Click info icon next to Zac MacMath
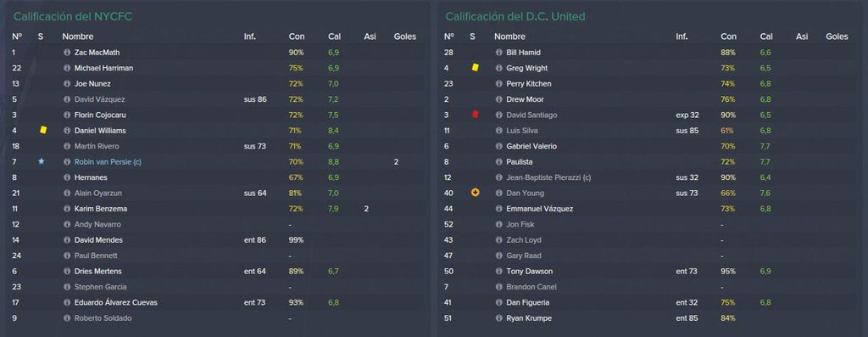This screenshot has height=337, width=868. [67, 53]
